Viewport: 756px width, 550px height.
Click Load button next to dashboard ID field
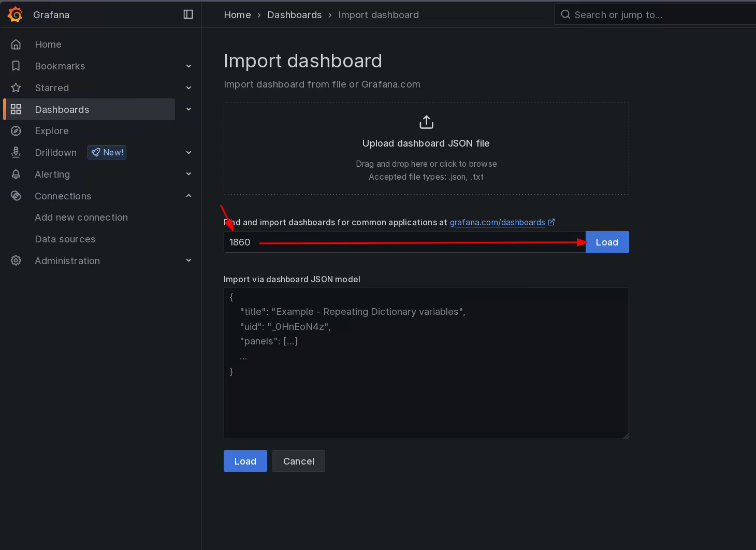click(x=607, y=242)
